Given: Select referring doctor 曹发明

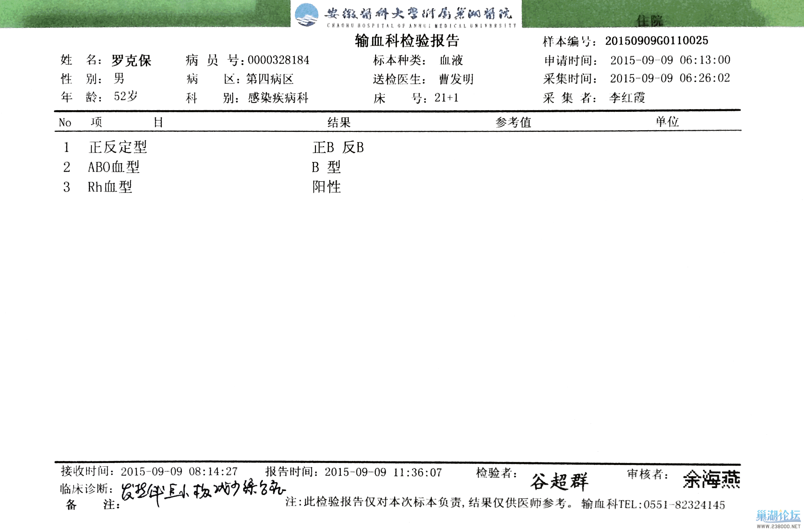Looking at the screenshot, I should coord(456,79).
